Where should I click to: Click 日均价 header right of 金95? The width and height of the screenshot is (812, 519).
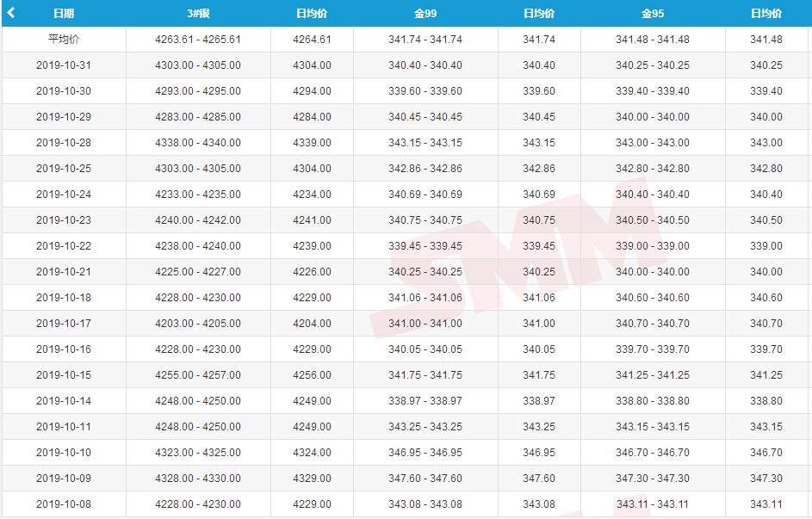tap(766, 14)
